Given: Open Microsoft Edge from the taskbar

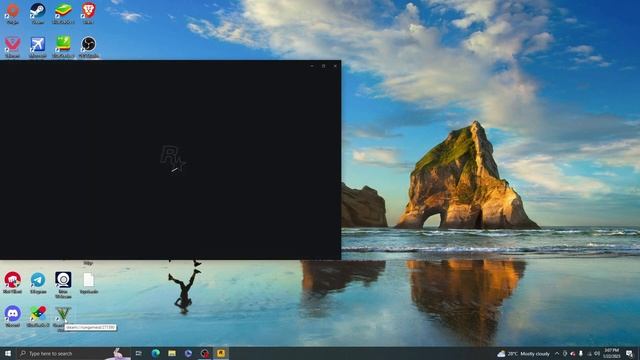Looking at the screenshot, I should [156, 353].
